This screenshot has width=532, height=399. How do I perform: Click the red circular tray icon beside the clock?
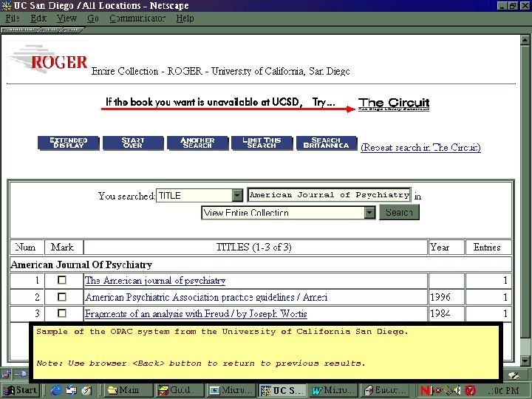point(470,390)
